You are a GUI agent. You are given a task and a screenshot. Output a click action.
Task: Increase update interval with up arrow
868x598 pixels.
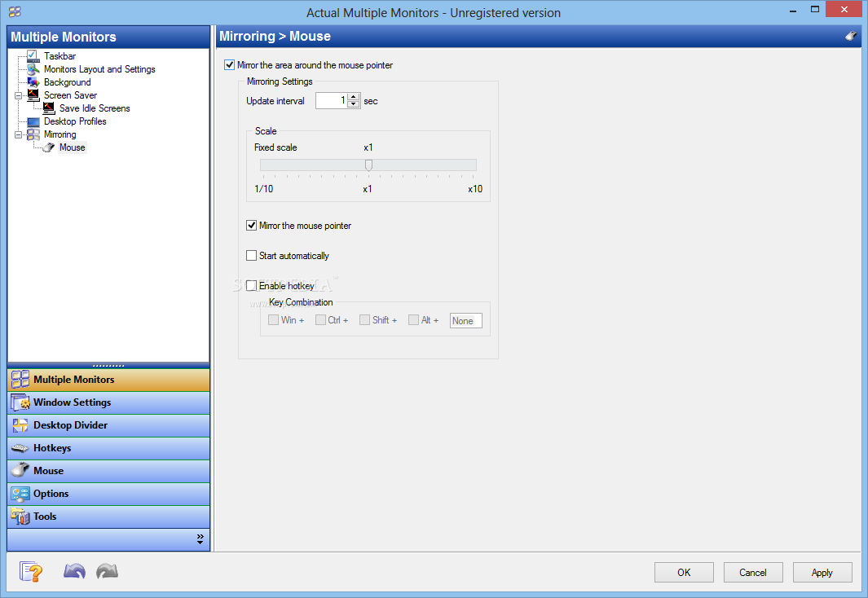tap(354, 97)
